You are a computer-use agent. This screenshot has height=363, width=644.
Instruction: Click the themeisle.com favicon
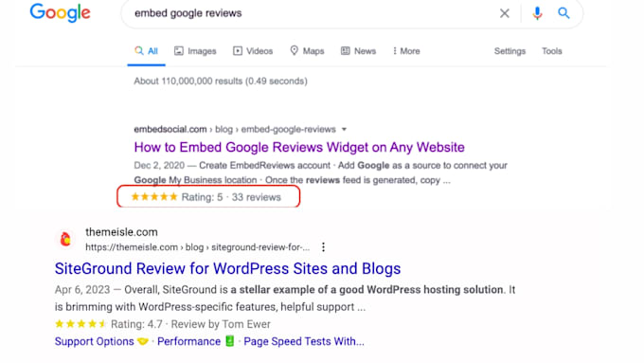coord(65,239)
